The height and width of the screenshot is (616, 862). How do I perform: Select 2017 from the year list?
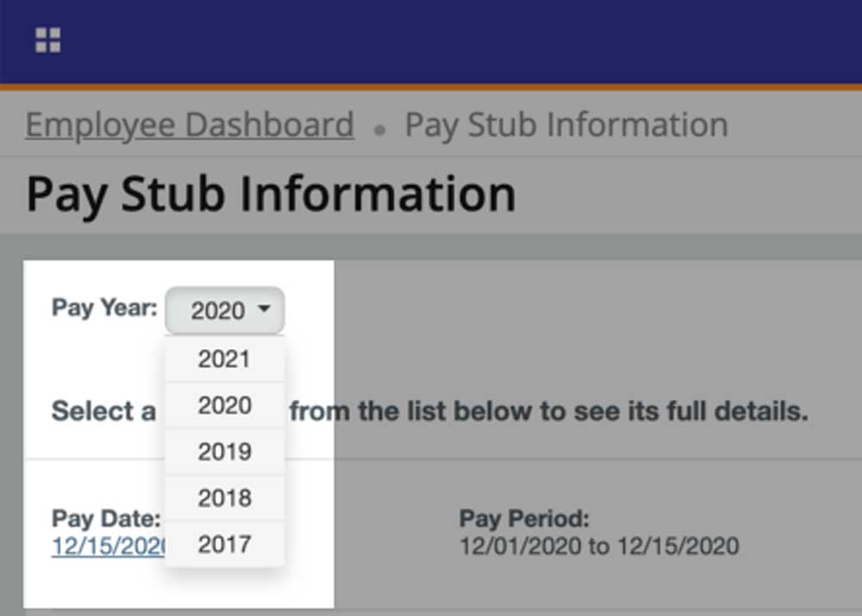coord(225,544)
